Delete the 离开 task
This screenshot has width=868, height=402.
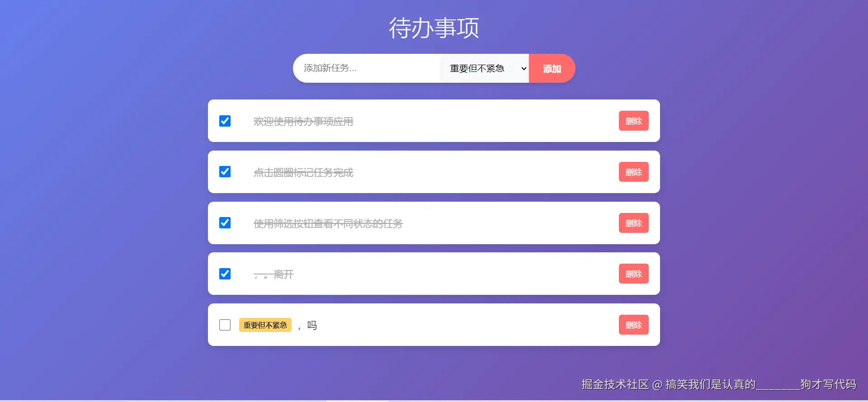pos(633,274)
